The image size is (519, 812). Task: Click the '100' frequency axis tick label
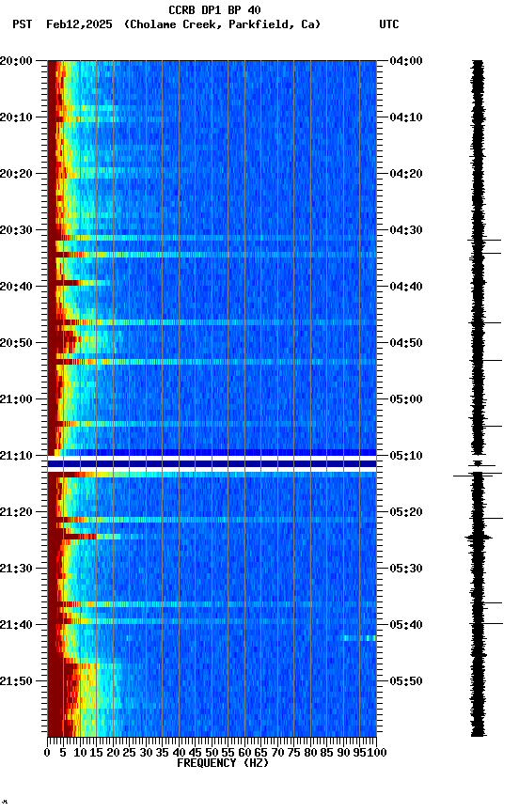(x=377, y=754)
